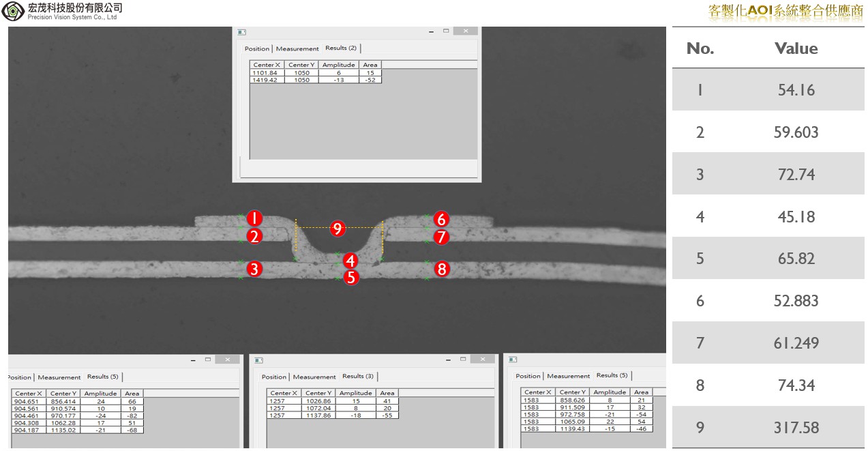Click the Precision Vision System company logo

click(x=13, y=11)
